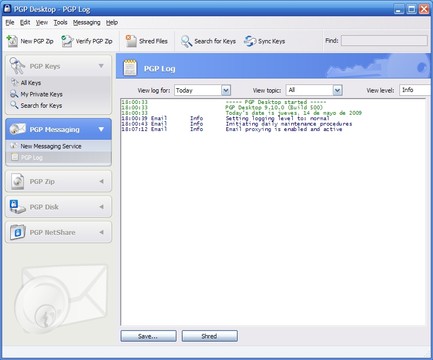Screen dimensions: 433x360
Task: Click the 'PGP Desktop 9.10.0 (Build 500)' log line
Action: point(274,107)
